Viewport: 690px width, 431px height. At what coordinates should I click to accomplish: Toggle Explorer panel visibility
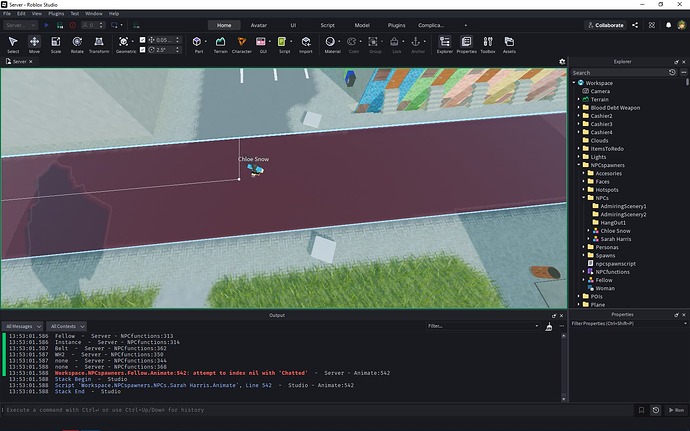pyautogui.click(x=444, y=44)
